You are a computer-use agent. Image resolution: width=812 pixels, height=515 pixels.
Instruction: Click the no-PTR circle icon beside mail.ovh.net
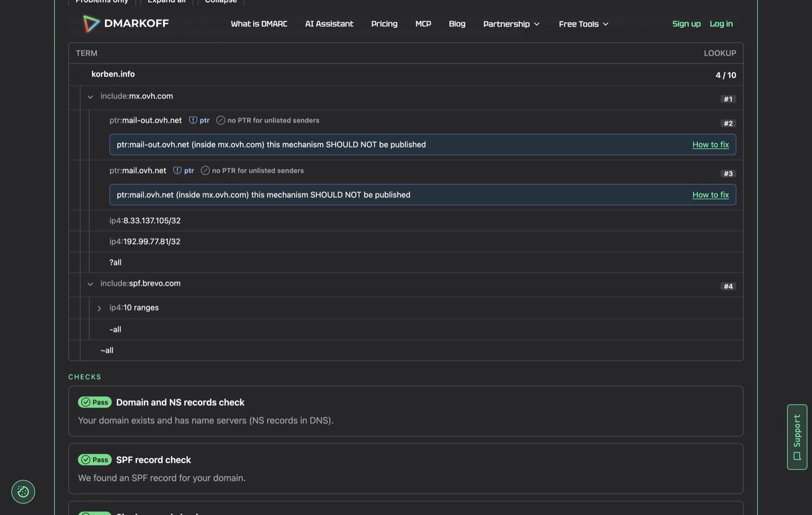point(205,171)
